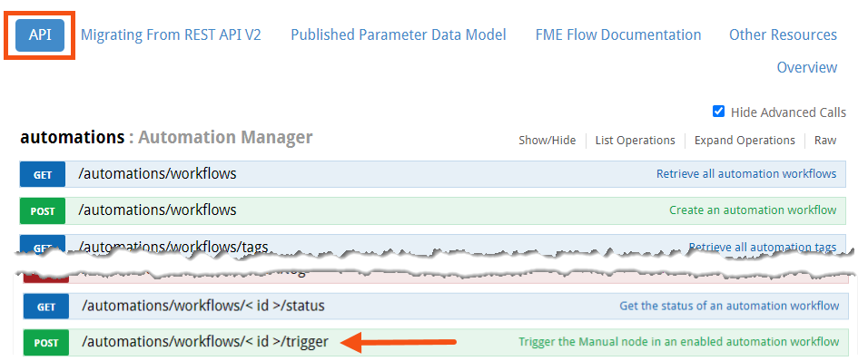868x361 pixels.
Task: Click 'Retrieve all automation workflows' description
Action: tap(746, 174)
